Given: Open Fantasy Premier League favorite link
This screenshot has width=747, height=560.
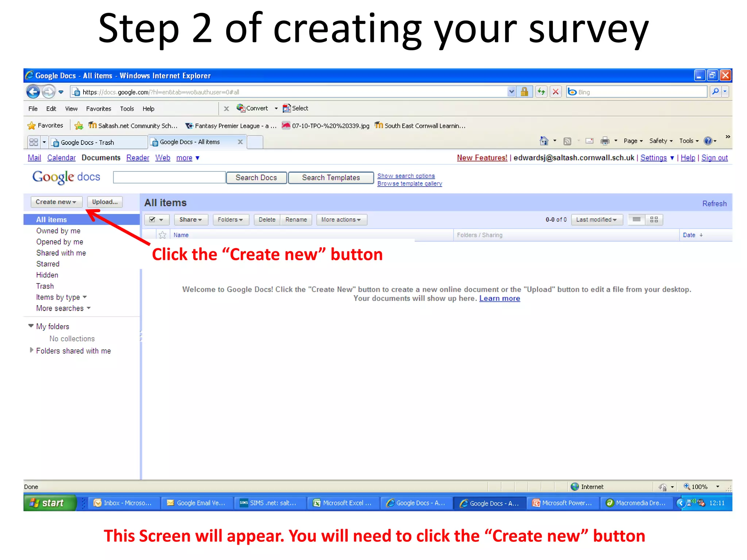Looking at the screenshot, I should coord(231,126).
